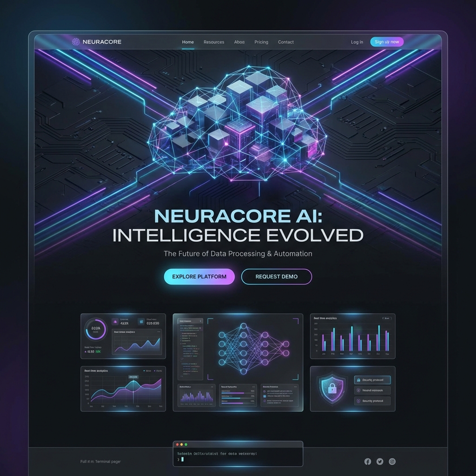Open Instagram from the footer social icon
Image resolution: width=476 pixels, height=476 pixels.
pos(392,462)
